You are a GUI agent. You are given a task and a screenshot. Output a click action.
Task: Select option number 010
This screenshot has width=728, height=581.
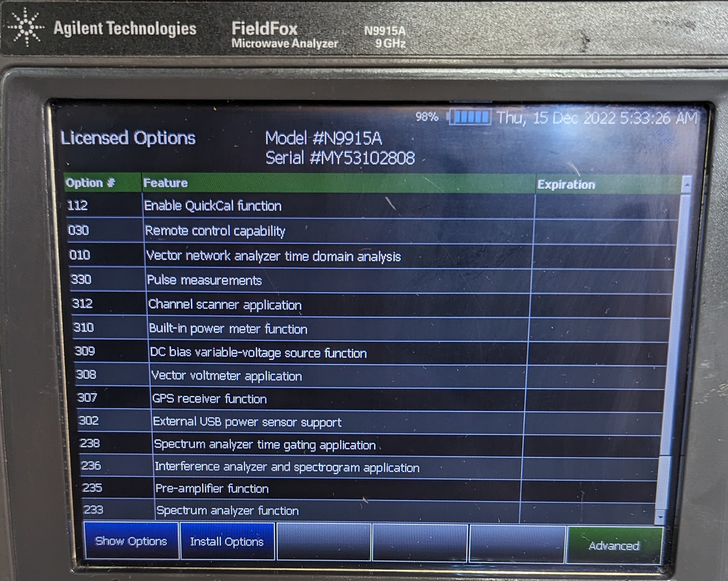[80, 255]
